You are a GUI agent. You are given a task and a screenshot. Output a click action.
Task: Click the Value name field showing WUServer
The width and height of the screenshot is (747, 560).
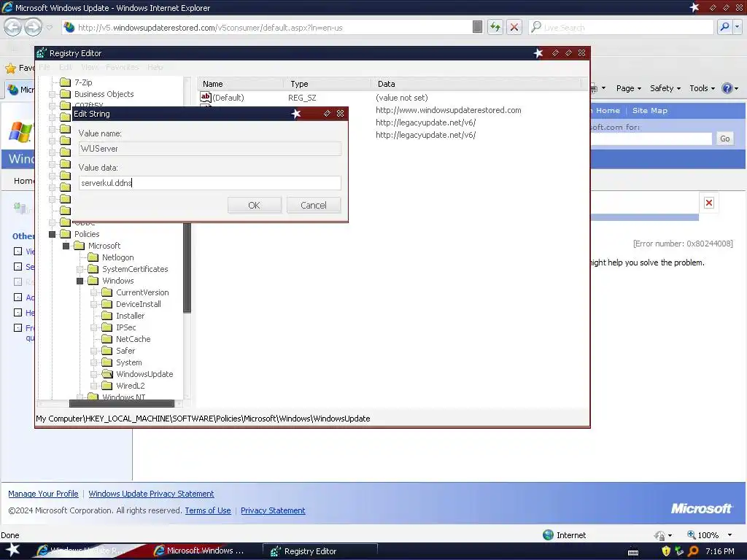click(x=209, y=149)
